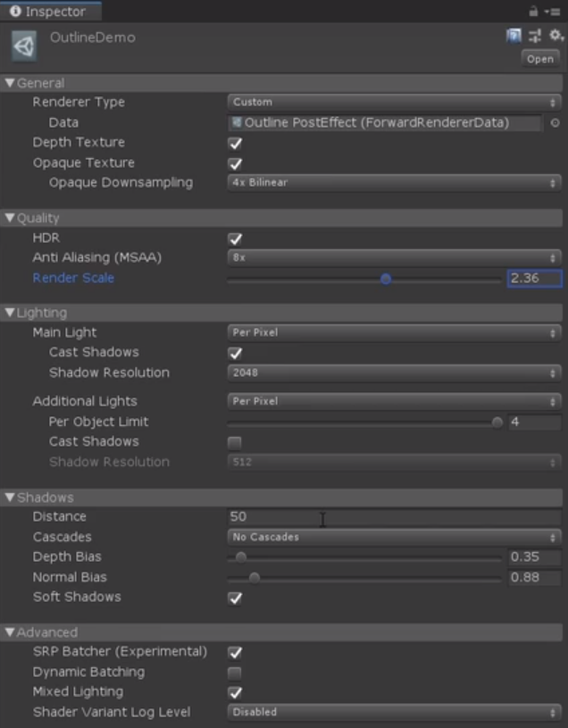The height and width of the screenshot is (728, 568).
Task: Open the Renderer Type dropdown
Action: tap(394, 102)
